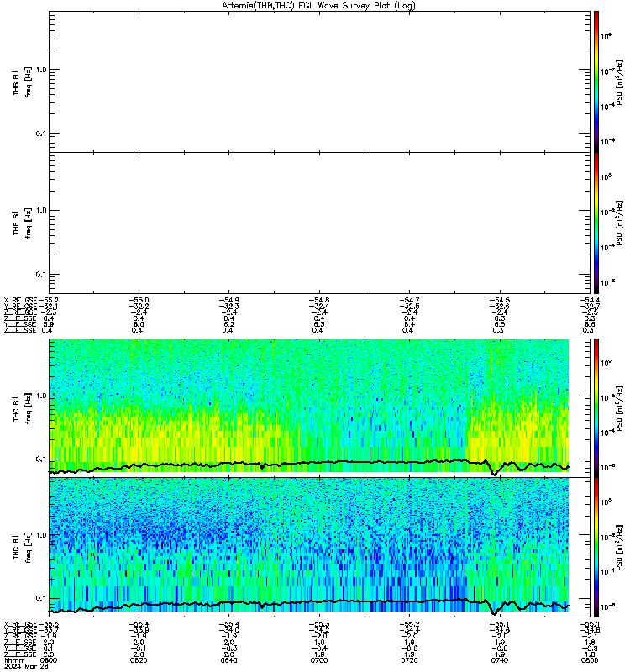
Task: Click the PSD color bar of THC B⊥ panel
Action: 596,407
